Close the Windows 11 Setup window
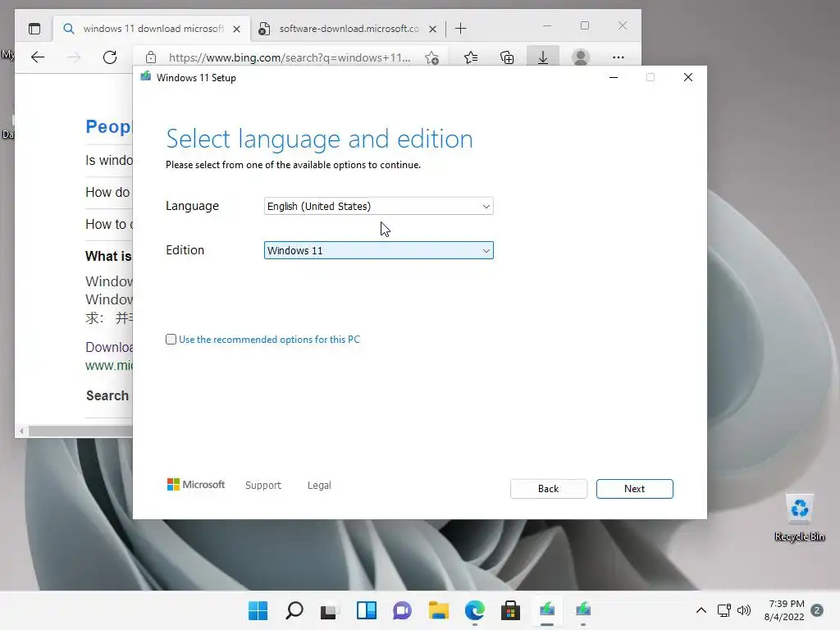The height and width of the screenshot is (630, 840). click(688, 77)
